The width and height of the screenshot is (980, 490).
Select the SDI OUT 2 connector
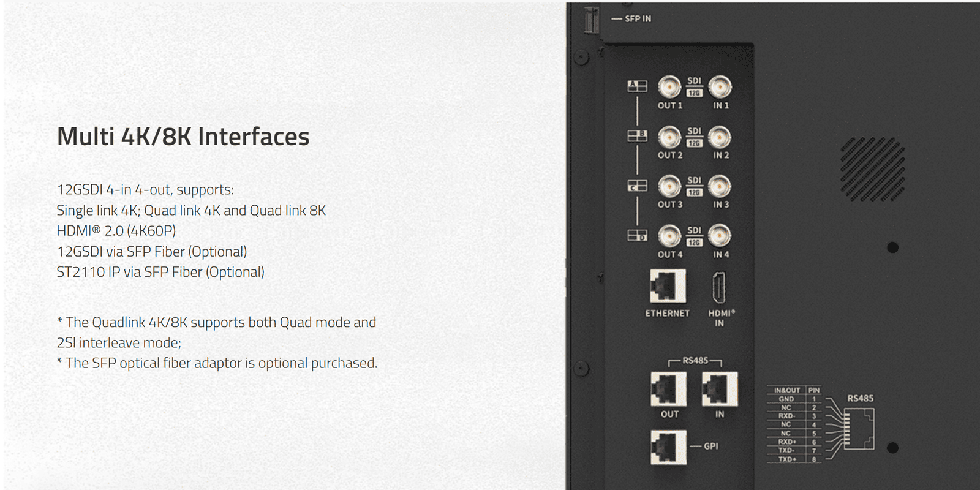(x=669, y=137)
